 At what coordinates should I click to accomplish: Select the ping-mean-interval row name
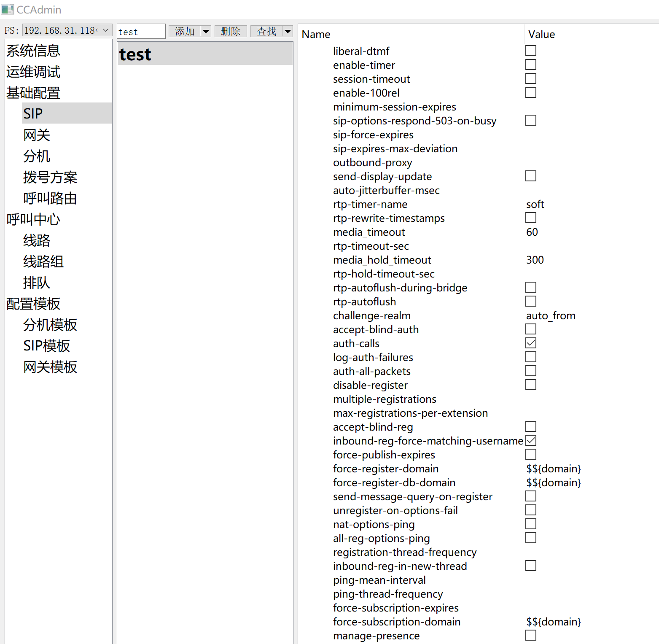pos(379,580)
